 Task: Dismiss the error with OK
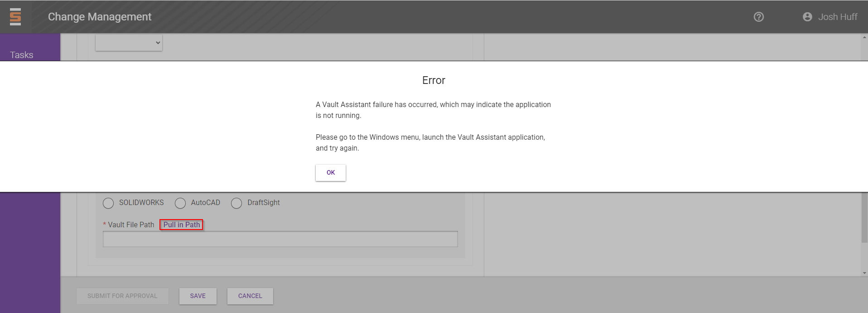pos(330,172)
